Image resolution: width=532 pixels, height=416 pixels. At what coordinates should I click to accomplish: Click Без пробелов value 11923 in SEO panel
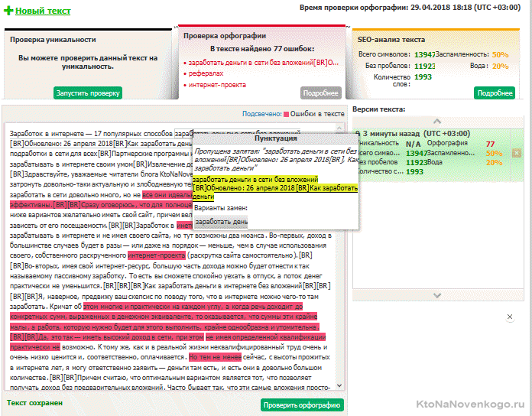pos(424,66)
